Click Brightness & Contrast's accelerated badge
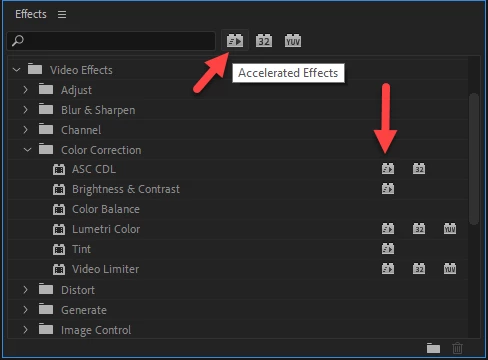This screenshot has width=488, height=360. [388, 189]
